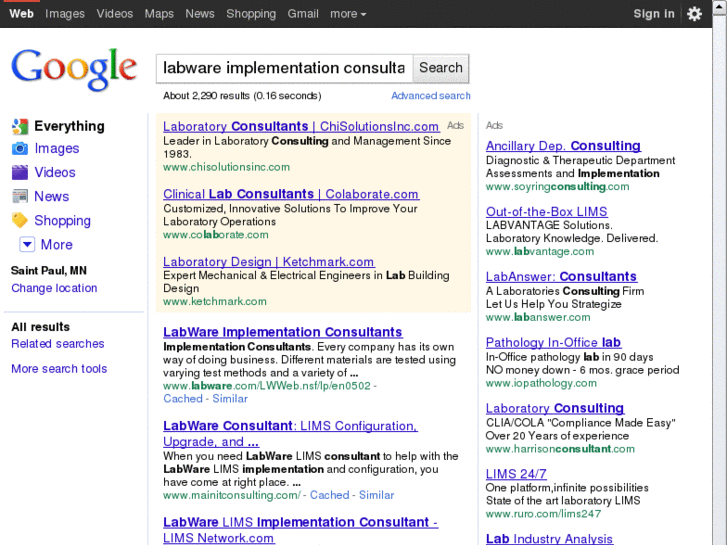
Task: Open LabWare Consultant: LIMS Configuration result
Action: pyautogui.click(x=290, y=433)
